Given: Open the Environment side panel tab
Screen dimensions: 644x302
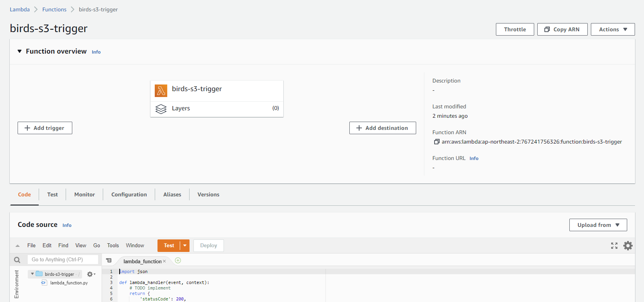Looking at the screenshot, I should coord(16,284).
